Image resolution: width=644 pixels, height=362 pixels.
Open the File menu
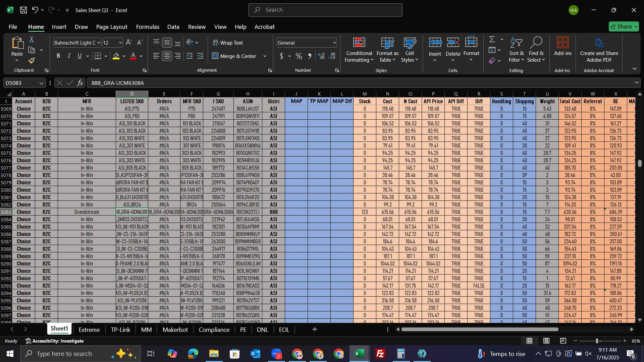pos(13,27)
